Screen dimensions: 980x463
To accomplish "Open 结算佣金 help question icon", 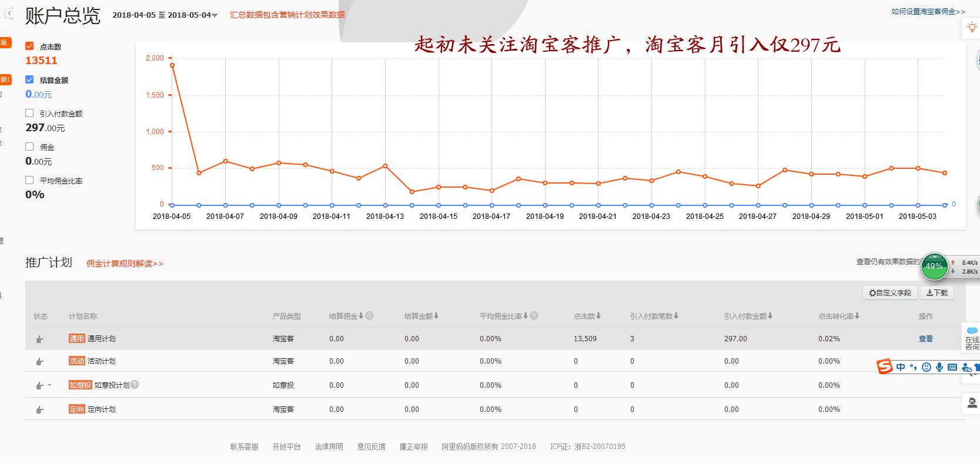I will pyautogui.click(x=369, y=316).
